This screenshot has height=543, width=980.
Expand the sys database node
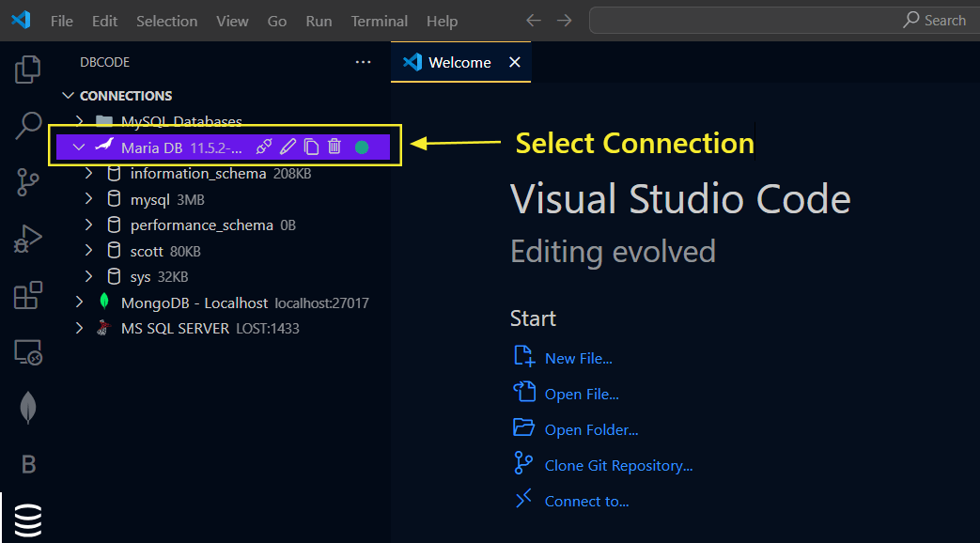click(88, 276)
